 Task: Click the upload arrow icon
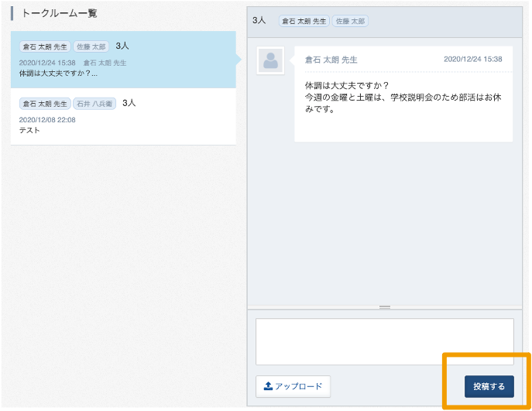click(268, 386)
